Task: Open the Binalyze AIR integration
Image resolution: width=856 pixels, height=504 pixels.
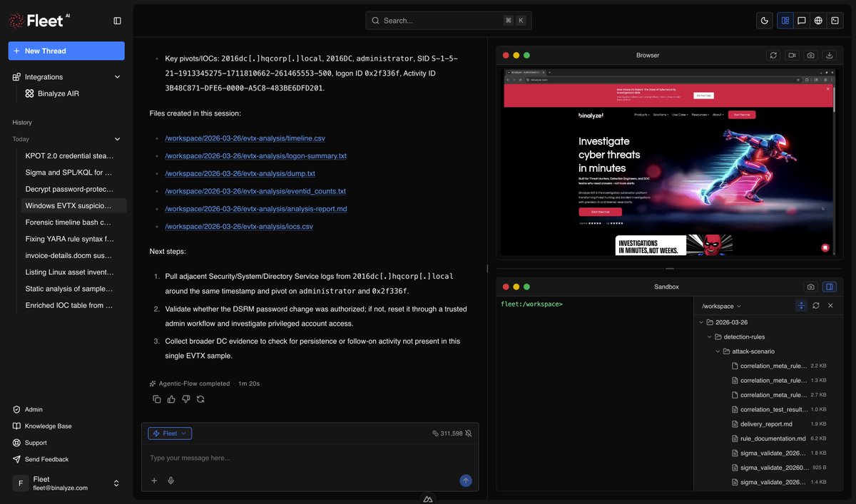Action: pyautogui.click(x=57, y=93)
